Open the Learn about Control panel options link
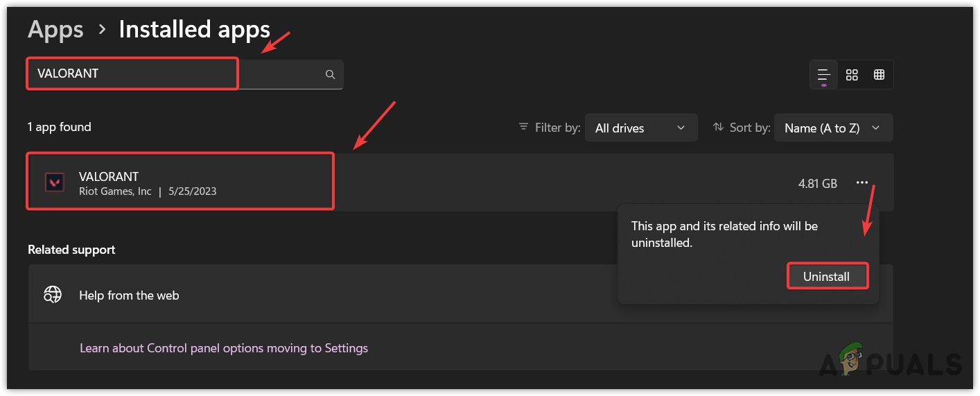 (224, 348)
